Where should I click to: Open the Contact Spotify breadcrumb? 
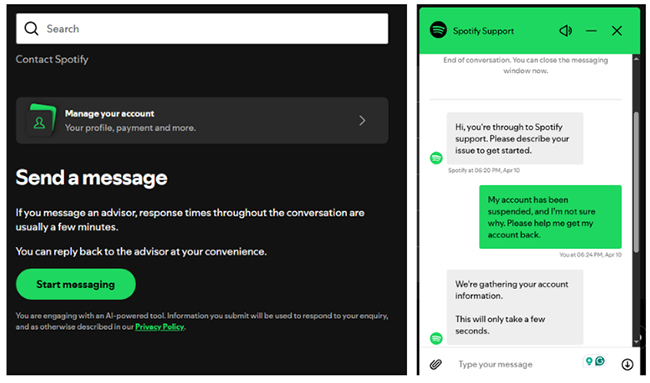[x=52, y=59]
